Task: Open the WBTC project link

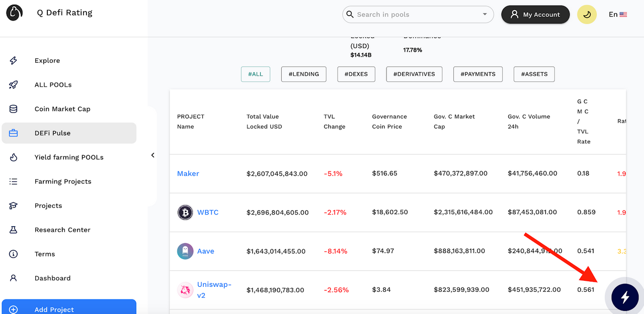Action: tap(208, 213)
